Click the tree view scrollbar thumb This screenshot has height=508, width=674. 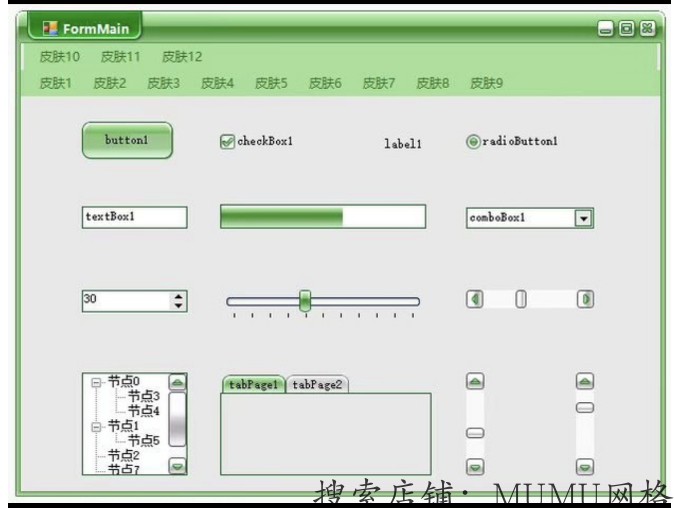[178, 419]
